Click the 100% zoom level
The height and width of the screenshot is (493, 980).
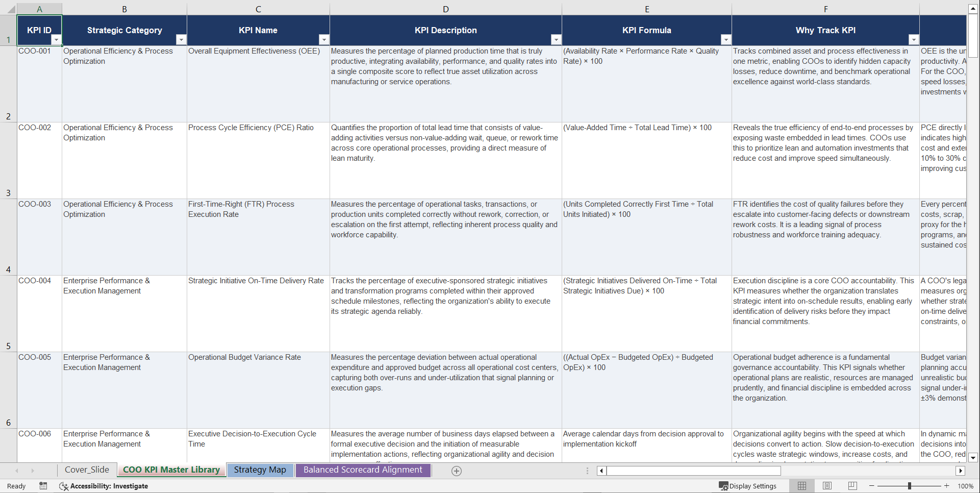(965, 486)
